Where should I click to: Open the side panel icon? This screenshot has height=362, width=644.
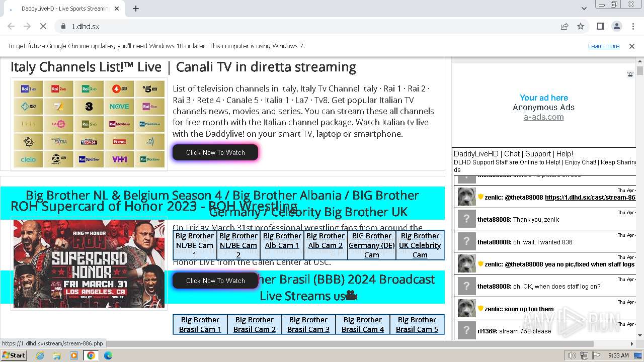point(601,26)
